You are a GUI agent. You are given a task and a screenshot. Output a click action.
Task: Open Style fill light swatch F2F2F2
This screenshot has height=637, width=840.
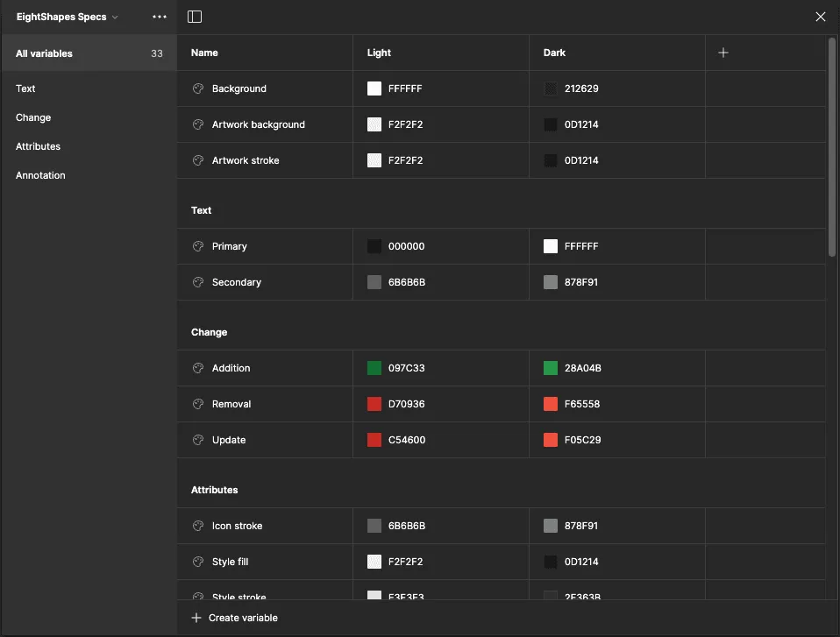pos(374,562)
